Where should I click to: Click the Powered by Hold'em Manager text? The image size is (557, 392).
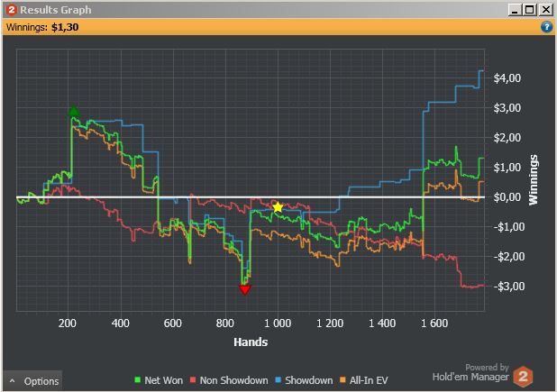click(470, 372)
